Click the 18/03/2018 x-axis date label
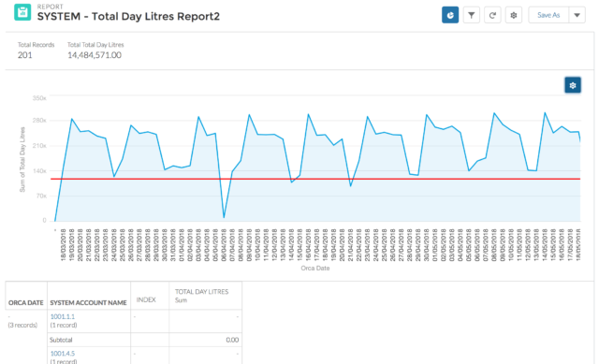The width and height of the screenshot is (599, 364). click(64, 245)
